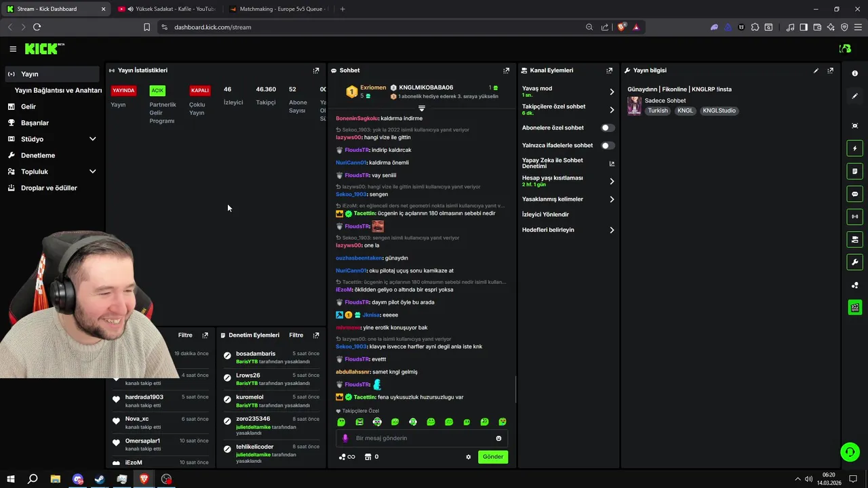
Task: Pop out the Yayın bilgisi panel
Action: point(830,70)
